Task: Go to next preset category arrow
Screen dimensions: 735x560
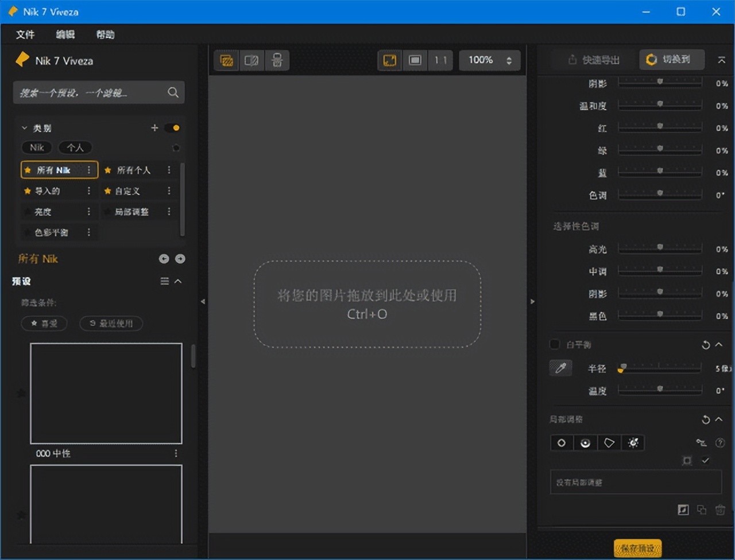Action: [180, 259]
